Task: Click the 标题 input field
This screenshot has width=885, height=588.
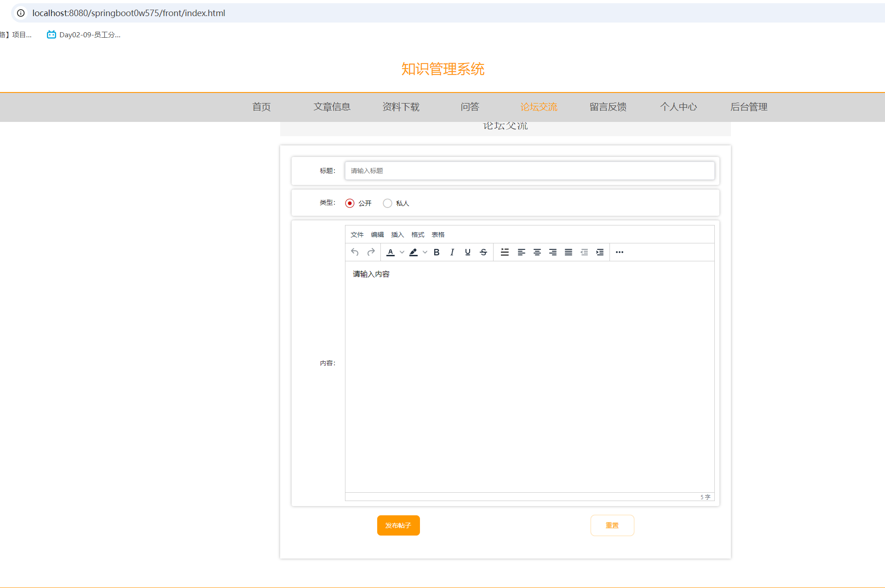Action: 530,171
